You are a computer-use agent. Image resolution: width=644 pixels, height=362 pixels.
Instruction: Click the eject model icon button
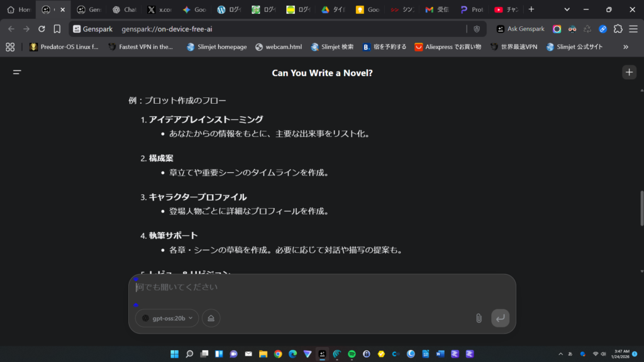click(211, 318)
